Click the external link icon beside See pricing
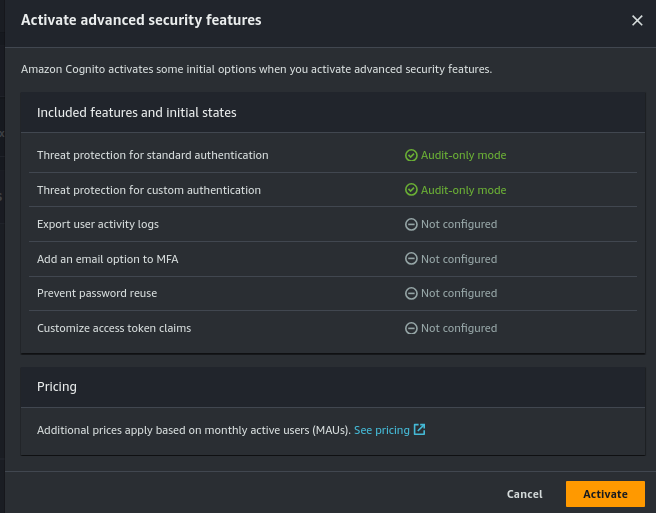Image resolution: width=656 pixels, height=513 pixels. (420, 430)
